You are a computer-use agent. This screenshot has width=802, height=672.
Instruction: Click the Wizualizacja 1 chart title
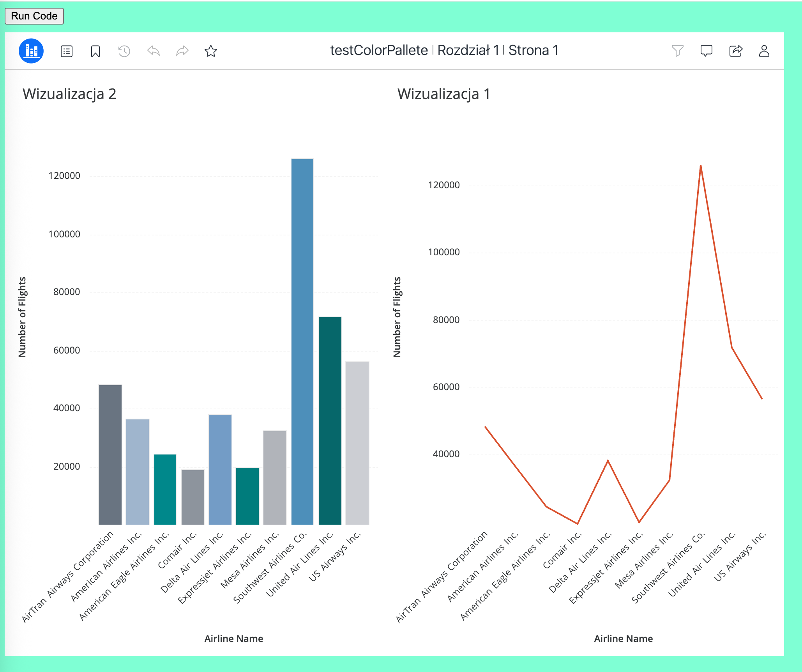pos(443,94)
